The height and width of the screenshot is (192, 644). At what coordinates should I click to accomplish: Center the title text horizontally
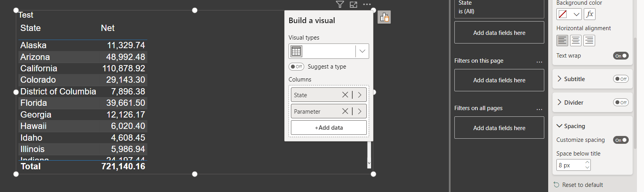[x=576, y=40]
